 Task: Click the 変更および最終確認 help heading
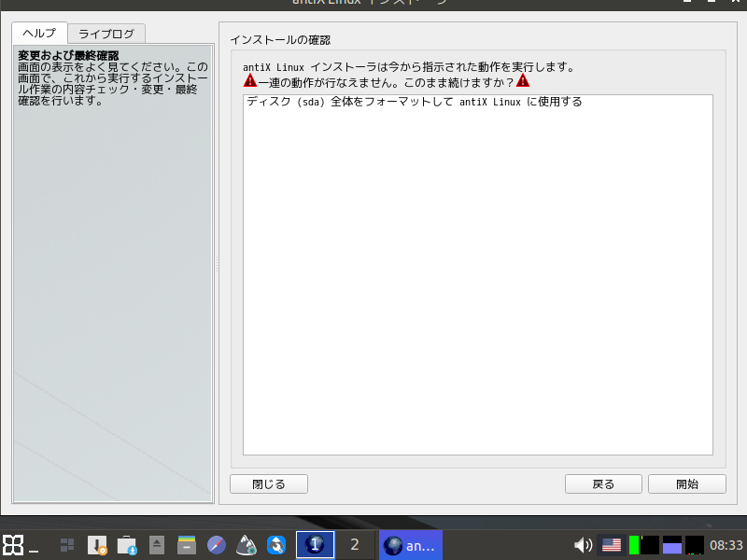click(68, 56)
